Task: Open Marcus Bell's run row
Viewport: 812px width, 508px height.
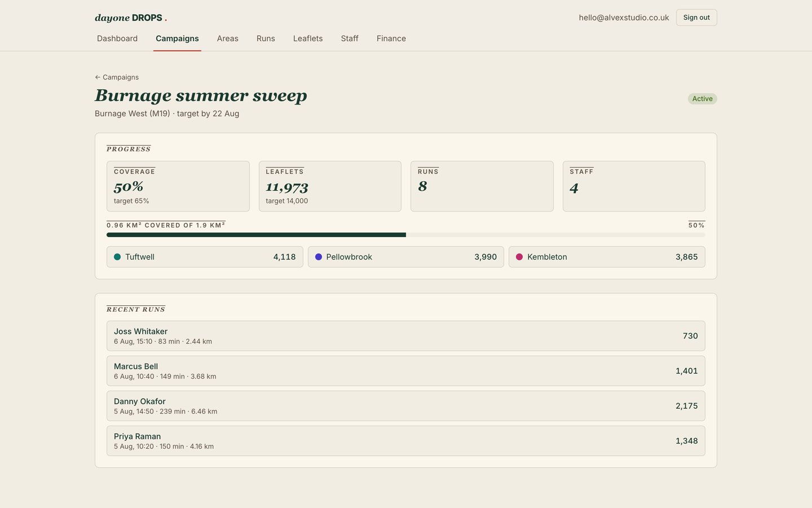Action: (x=406, y=371)
